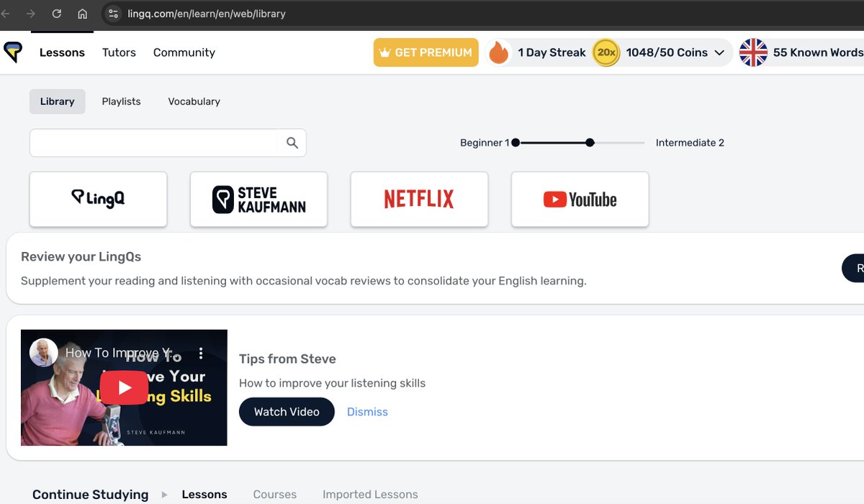Viewport: 864px width, 504px height.
Task: Go back with the browser back arrow
Action: click(x=5, y=14)
